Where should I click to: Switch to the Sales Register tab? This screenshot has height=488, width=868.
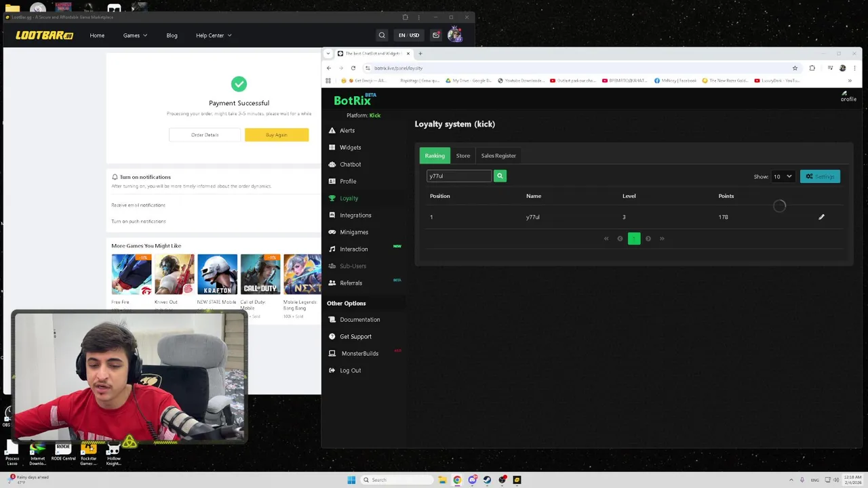pyautogui.click(x=498, y=156)
